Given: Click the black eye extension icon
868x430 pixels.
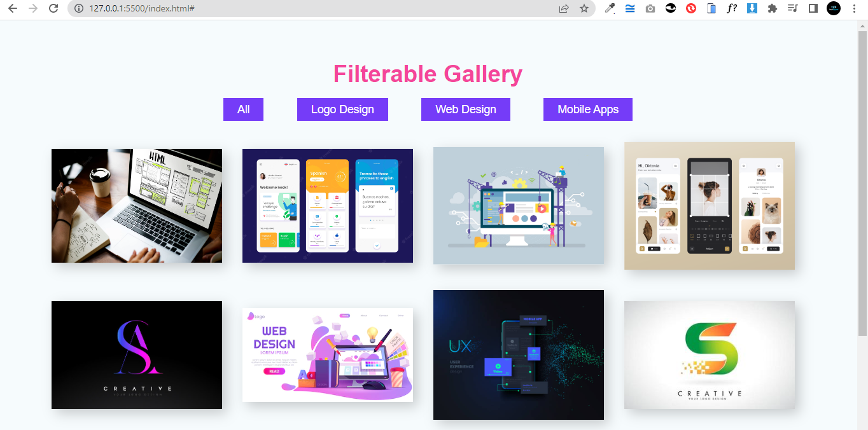Looking at the screenshot, I should coord(670,8).
